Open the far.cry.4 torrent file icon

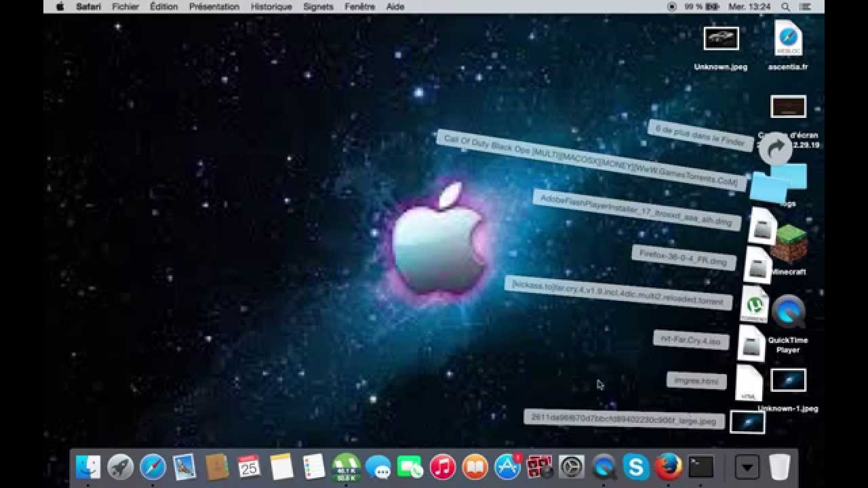[x=755, y=304]
